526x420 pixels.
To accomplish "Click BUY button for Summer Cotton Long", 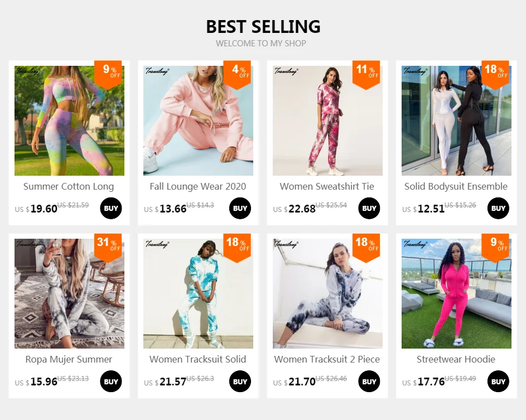I will pos(111,209).
